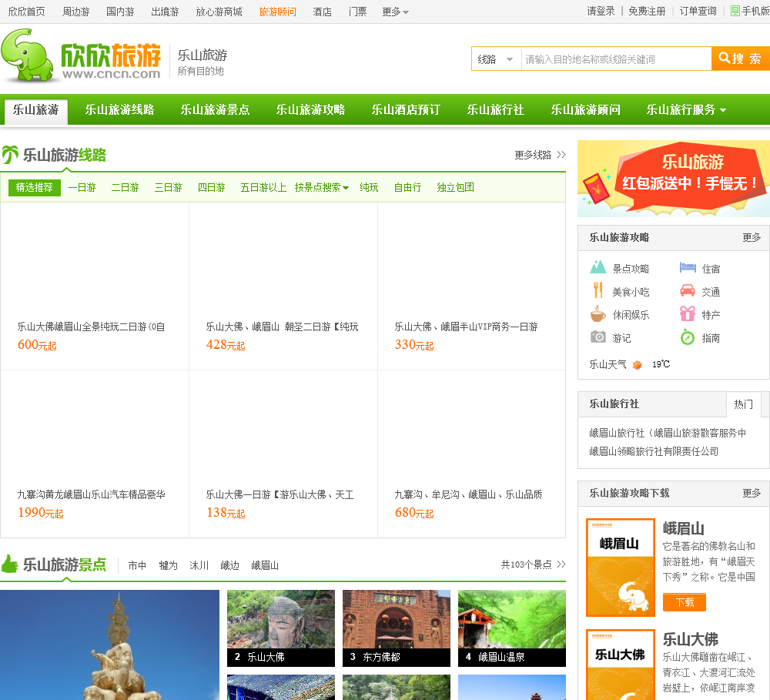
Task: Click 更多线路 arrow link
Action: (541, 156)
